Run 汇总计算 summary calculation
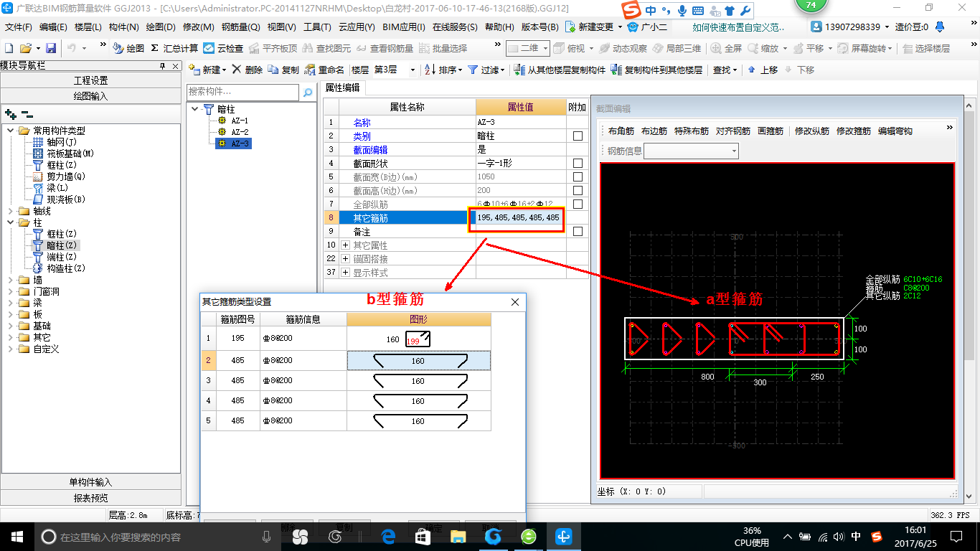980x551 pixels. click(x=174, y=48)
